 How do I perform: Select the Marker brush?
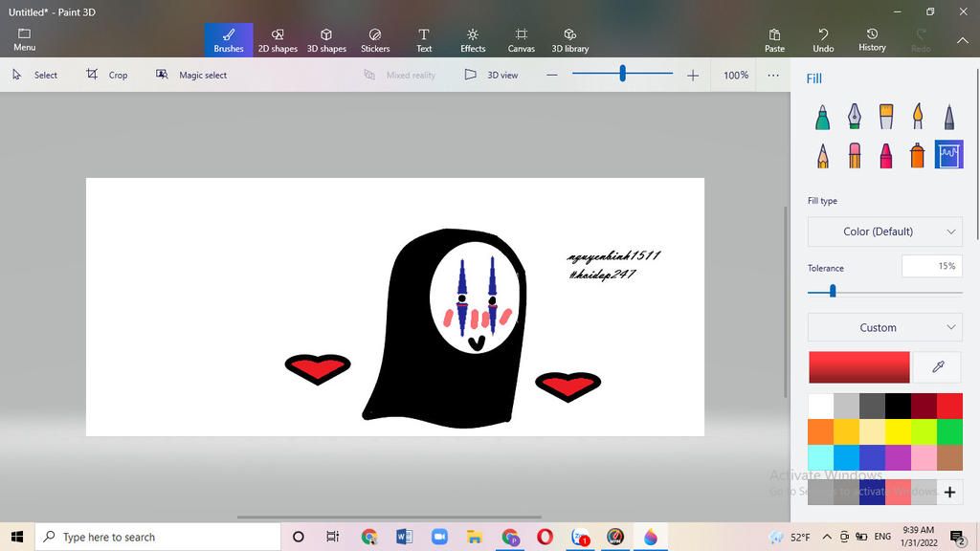822,117
